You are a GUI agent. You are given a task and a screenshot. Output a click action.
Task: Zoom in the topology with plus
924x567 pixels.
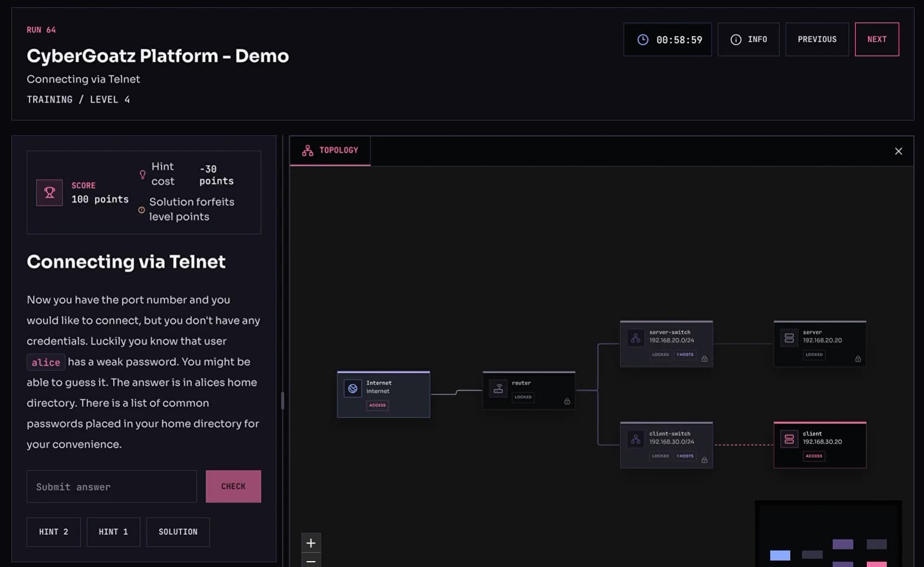pos(311,543)
